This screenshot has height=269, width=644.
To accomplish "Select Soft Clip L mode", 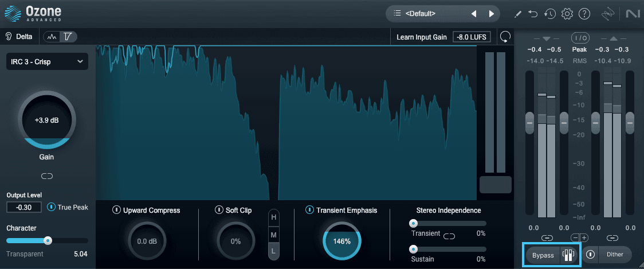I will [x=273, y=251].
